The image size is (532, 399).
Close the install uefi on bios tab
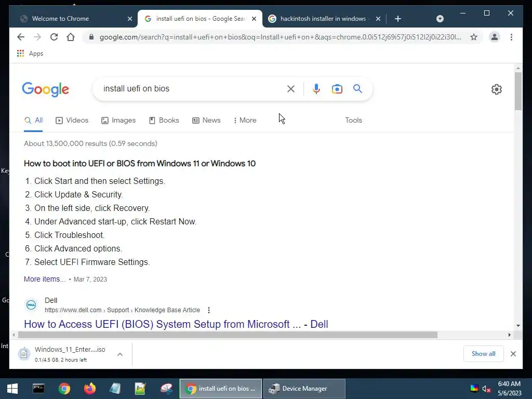pyautogui.click(x=254, y=19)
